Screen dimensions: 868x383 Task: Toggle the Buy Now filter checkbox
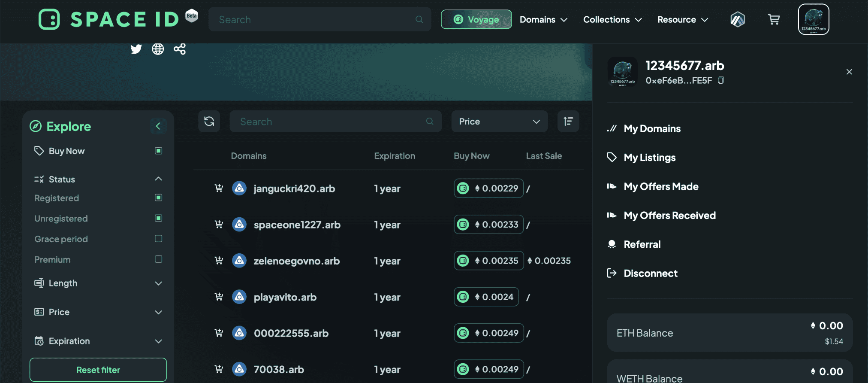click(x=158, y=151)
